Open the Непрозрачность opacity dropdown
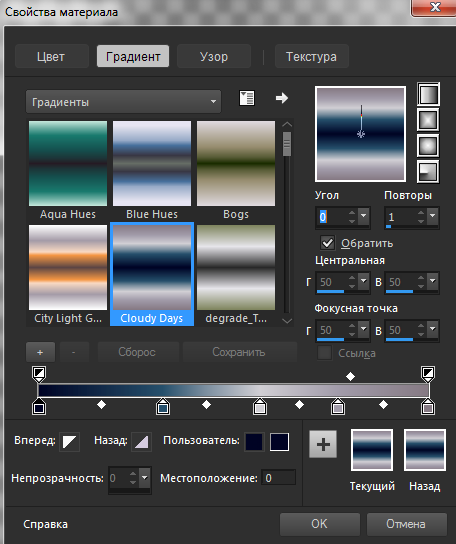Viewport: 456px width, 544px height. click(145, 478)
